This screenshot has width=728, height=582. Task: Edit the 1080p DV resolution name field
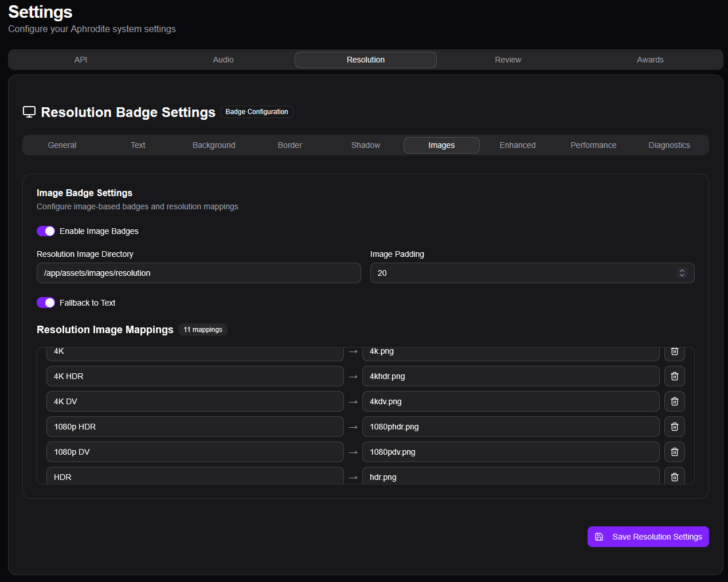[x=195, y=452]
